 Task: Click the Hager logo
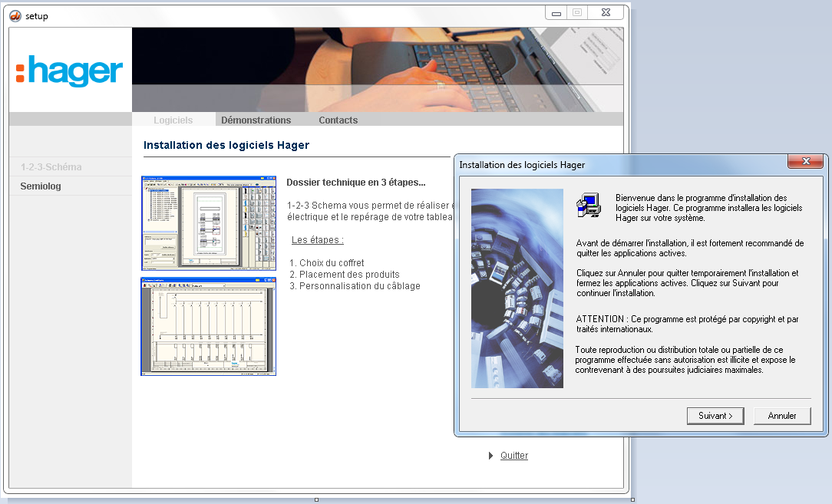pos(70,71)
